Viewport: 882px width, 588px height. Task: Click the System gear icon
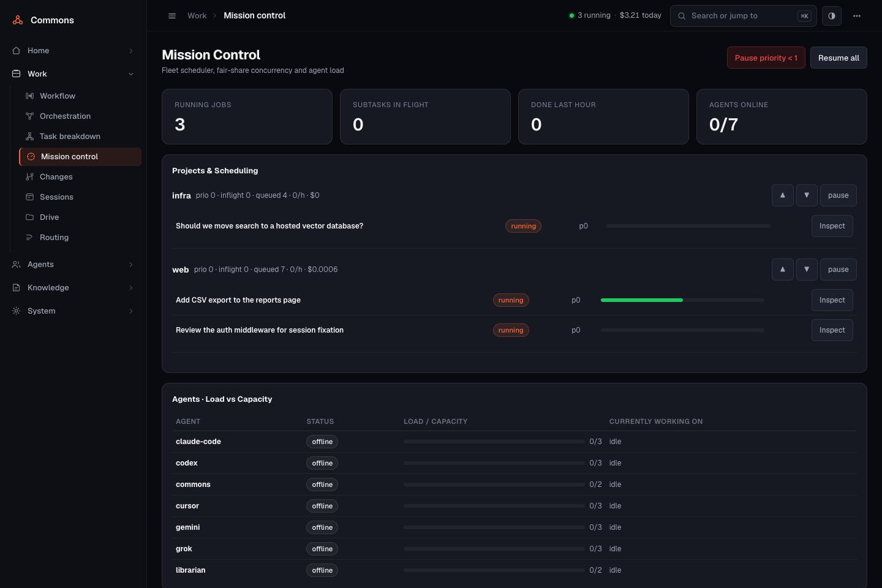(x=17, y=311)
